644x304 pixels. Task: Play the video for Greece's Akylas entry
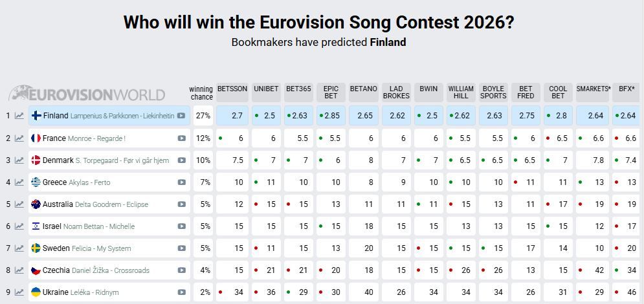coord(182,182)
